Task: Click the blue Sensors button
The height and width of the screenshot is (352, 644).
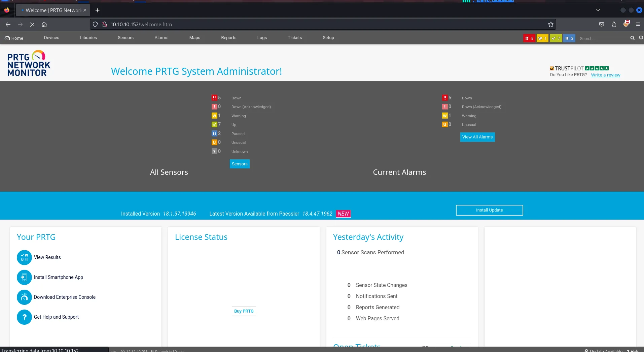Action: 240,164
